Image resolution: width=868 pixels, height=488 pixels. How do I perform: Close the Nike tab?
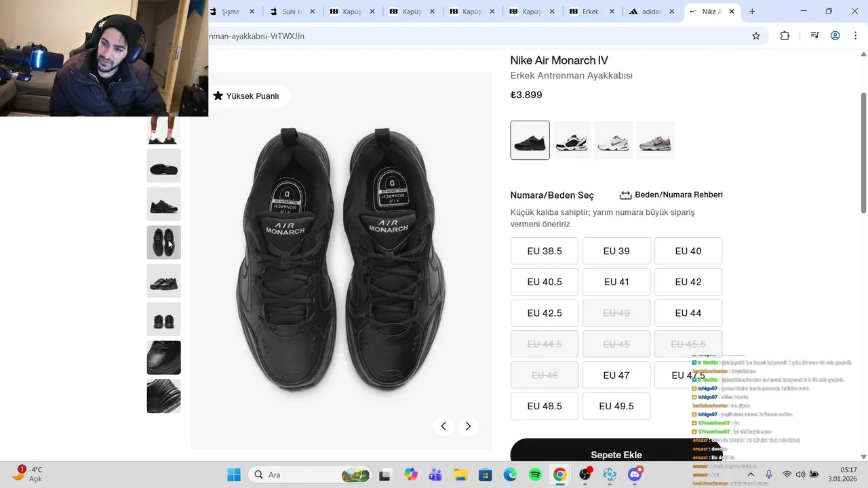pyautogui.click(x=732, y=12)
